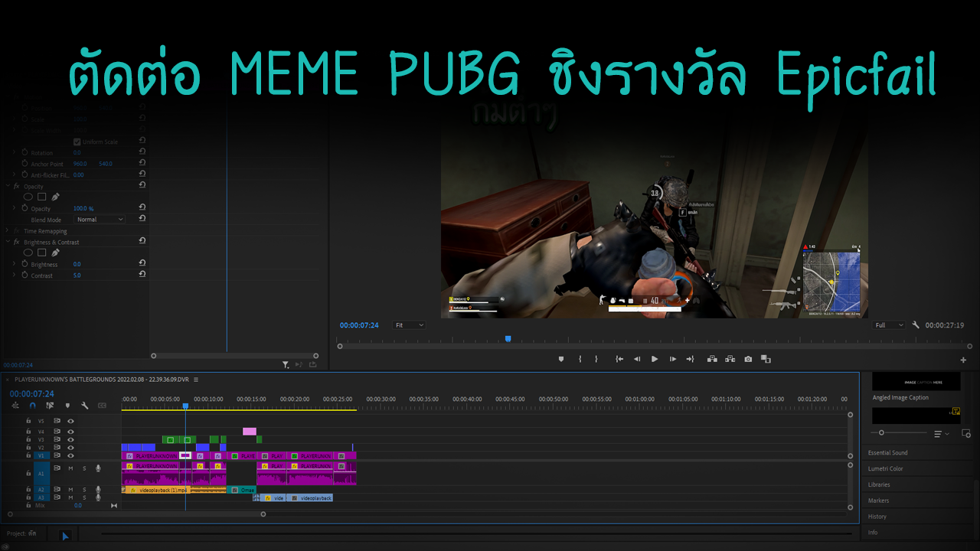Open the Comparison View button
The height and width of the screenshot is (551, 980).
[x=766, y=359]
